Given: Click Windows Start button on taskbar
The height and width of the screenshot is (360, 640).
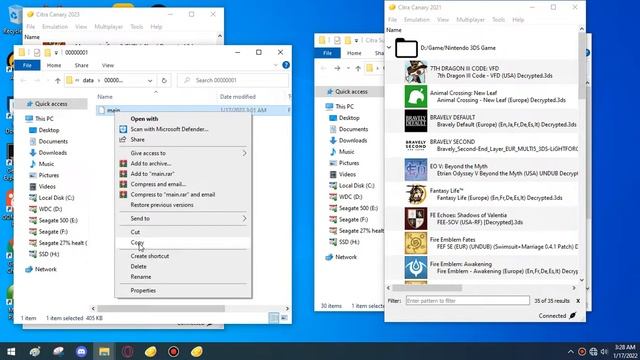Looking at the screenshot, I should click(11, 351).
